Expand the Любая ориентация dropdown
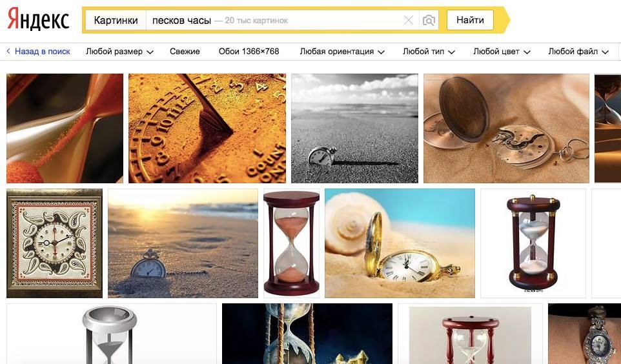This screenshot has width=621, height=364. pos(342,52)
